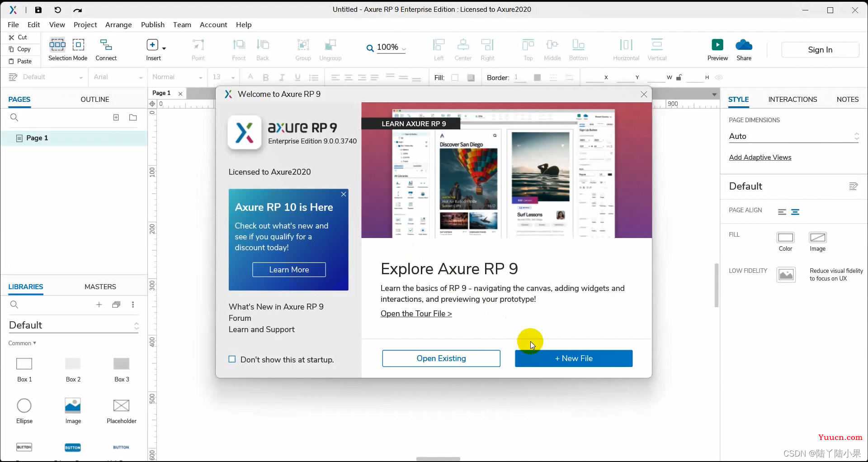Click the Point tool icon
The height and width of the screenshot is (462, 868).
[x=198, y=44]
